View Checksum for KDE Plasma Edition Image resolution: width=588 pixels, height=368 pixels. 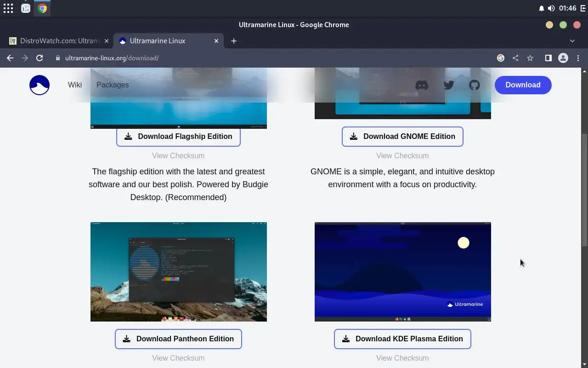[402, 358]
